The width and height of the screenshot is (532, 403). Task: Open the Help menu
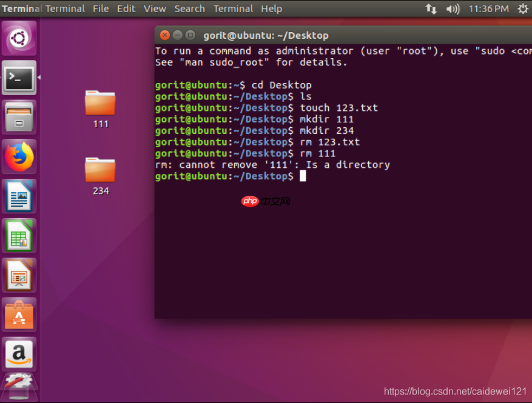click(x=271, y=8)
